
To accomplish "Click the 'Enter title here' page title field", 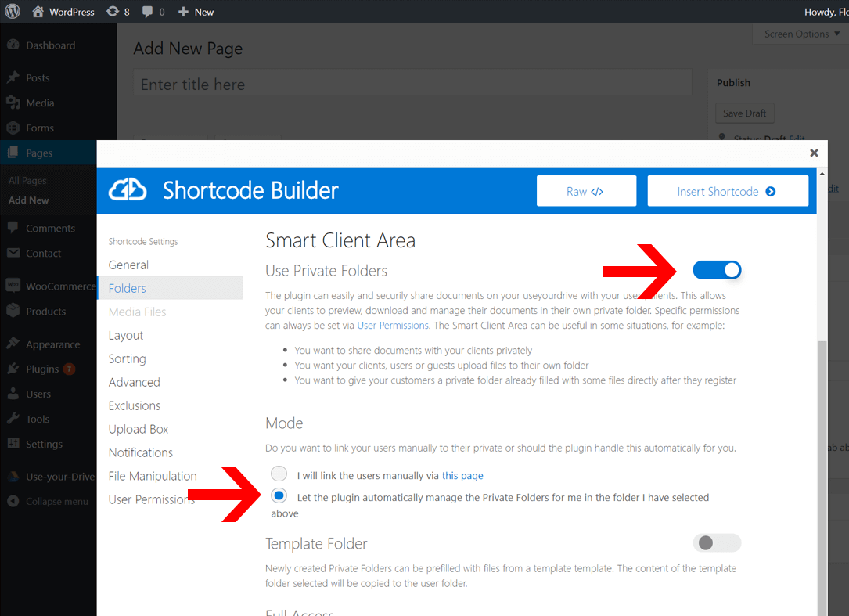I will [412, 84].
